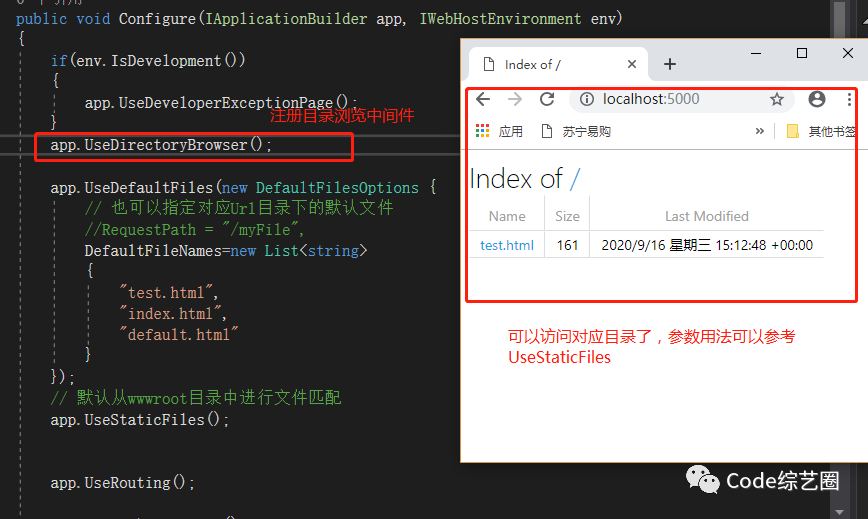The height and width of the screenshot is (519, 868).
Task: Click the app.UseDirectoryBrowser() code line
Action: (161, 145)
